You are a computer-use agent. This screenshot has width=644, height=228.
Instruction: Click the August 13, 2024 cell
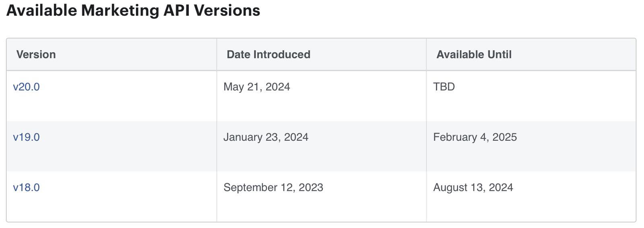pos(473,187)
